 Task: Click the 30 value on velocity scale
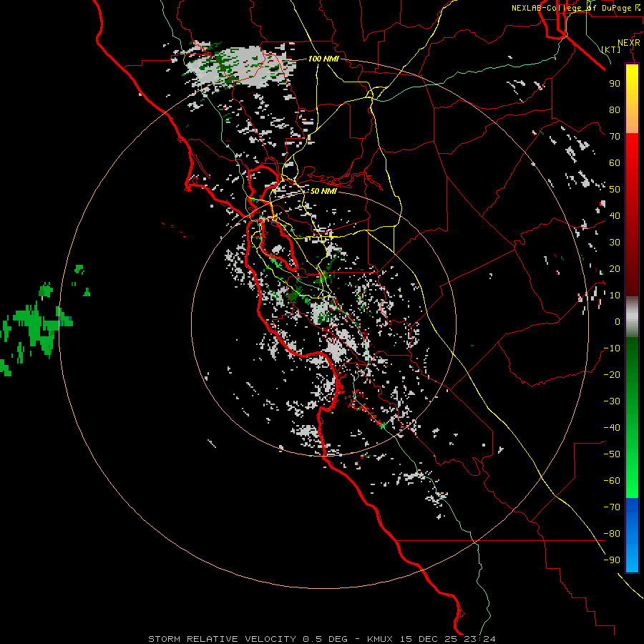click(x=615, y=243)
